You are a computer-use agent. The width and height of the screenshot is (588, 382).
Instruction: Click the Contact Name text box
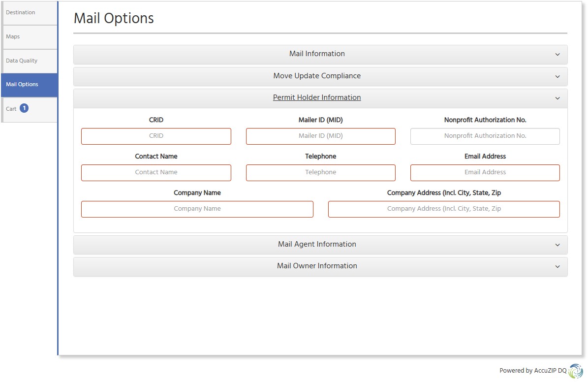click(156, 173)
